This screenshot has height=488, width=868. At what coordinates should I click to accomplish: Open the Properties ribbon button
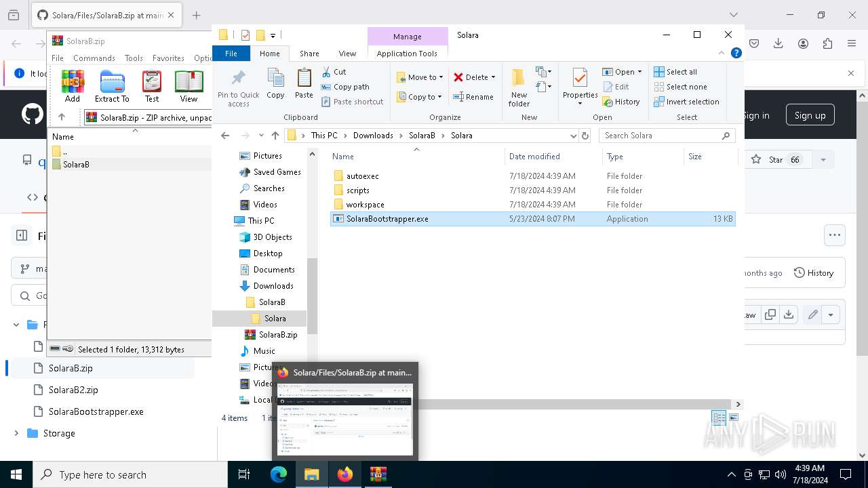point(580,87)
